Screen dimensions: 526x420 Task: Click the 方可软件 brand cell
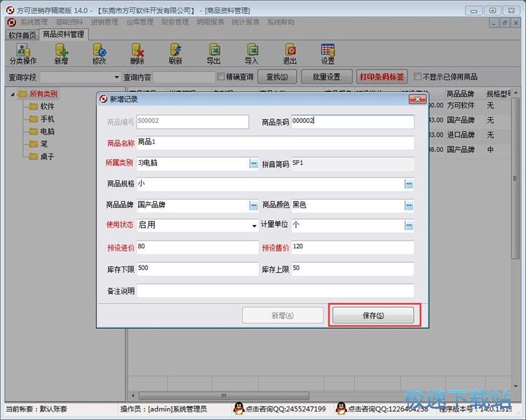pos(460,106)
